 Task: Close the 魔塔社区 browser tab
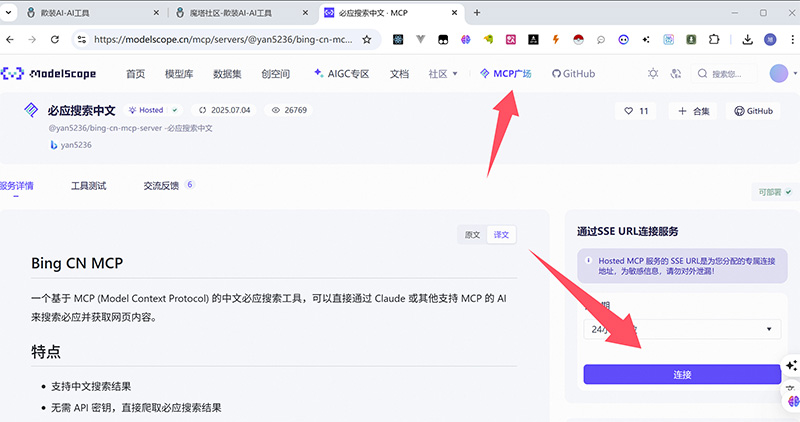tap(305, 13)
